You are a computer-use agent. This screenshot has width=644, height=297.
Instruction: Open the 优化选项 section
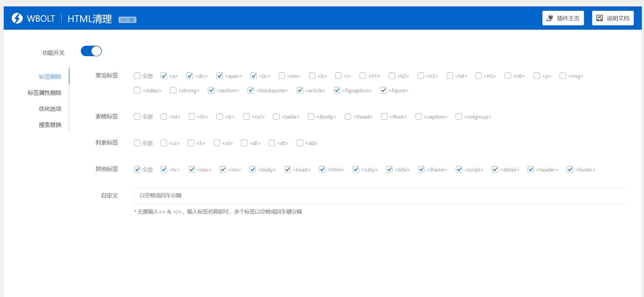click(x=50, y=109)
